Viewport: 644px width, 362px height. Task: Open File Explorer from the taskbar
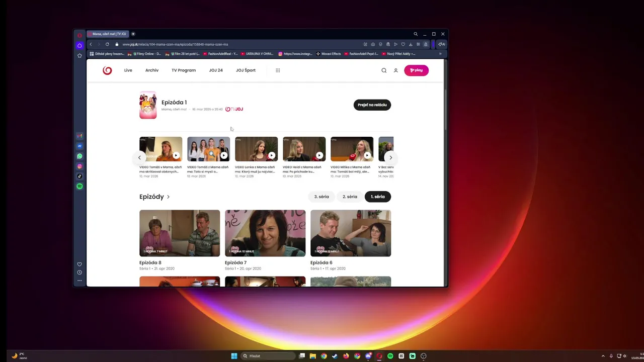click(312, 356)
